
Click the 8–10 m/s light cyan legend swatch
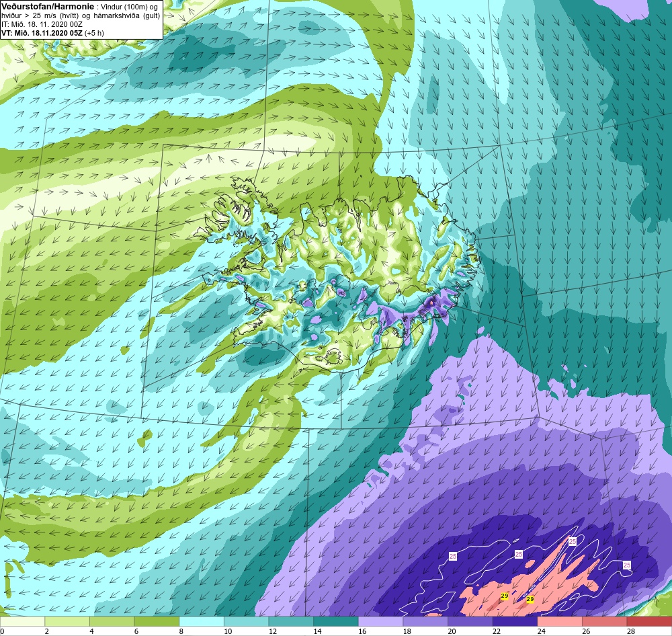coord(202,621)
